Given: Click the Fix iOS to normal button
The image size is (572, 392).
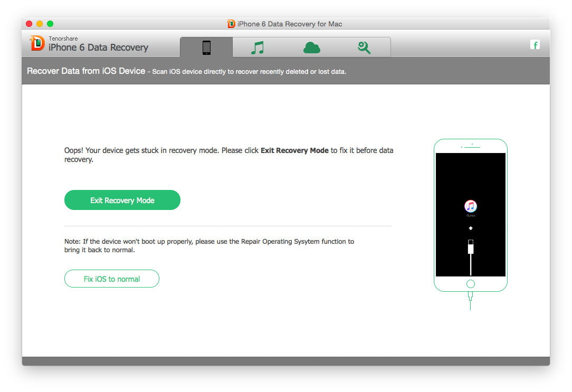Looking at the screenshot, I should pyautogui.click(x=112, y=279).
